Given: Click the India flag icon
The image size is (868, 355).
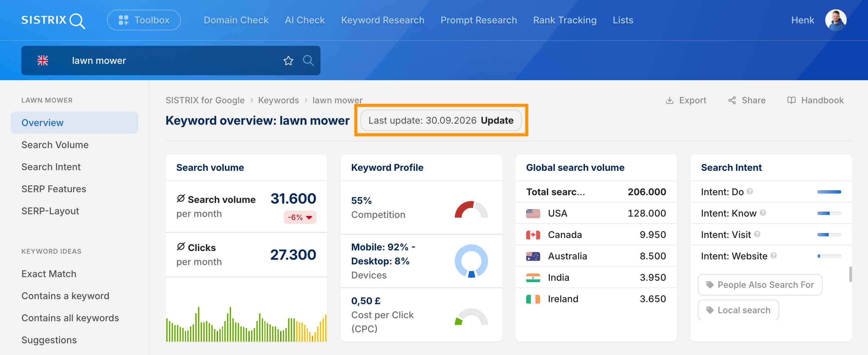Looking at the screenshot, I should (x=533, y=277).
